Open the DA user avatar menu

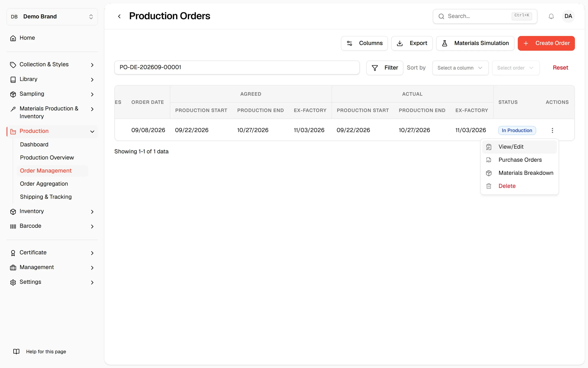(568, 16)
